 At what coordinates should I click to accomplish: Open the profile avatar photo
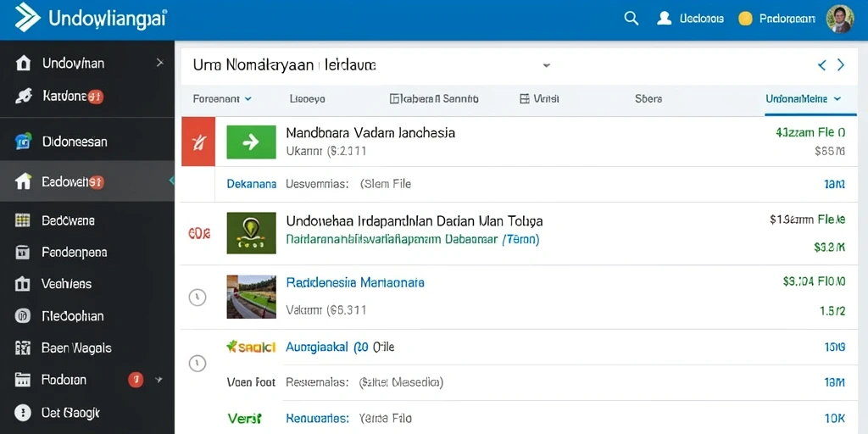(x=840, y=19)
